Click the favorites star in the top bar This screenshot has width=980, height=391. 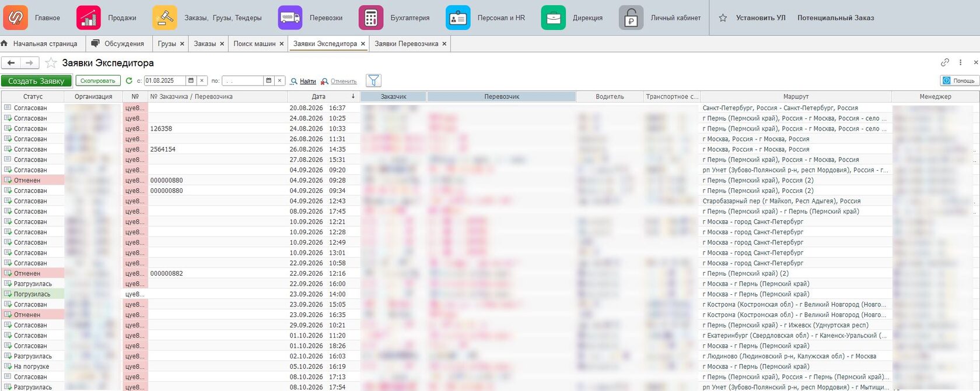[x=723, y=18]
